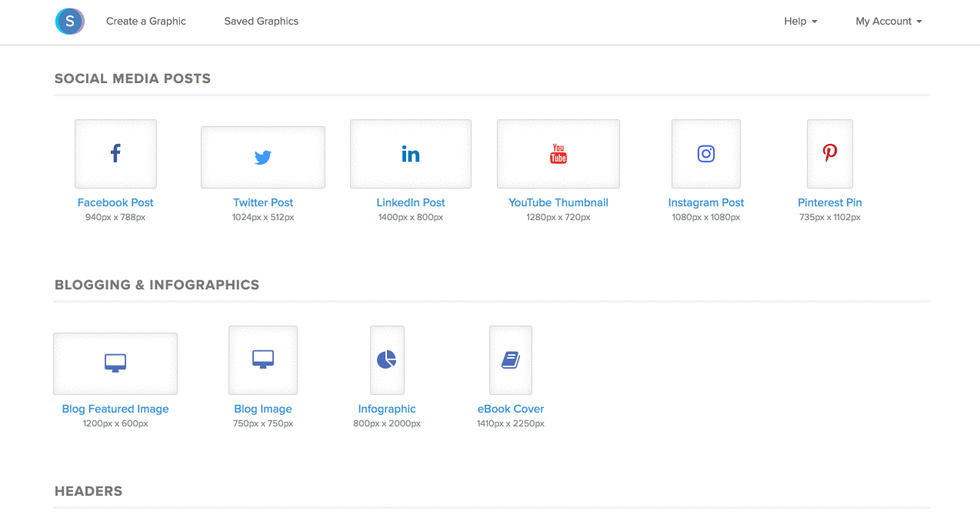Open the YouTube Thumbnail link
Viewport: 980px width, 515px height.
[558, 202]
